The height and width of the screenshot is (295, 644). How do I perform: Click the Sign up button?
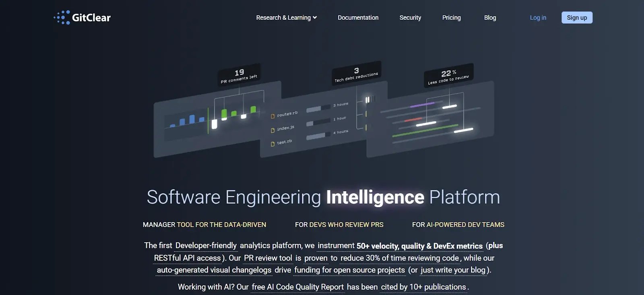click(577, 18)
